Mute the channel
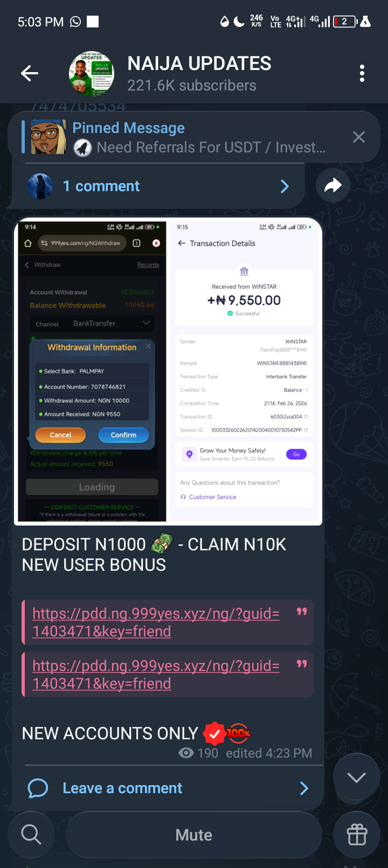This screenshot has width=388, height=868. pos(194,835)
